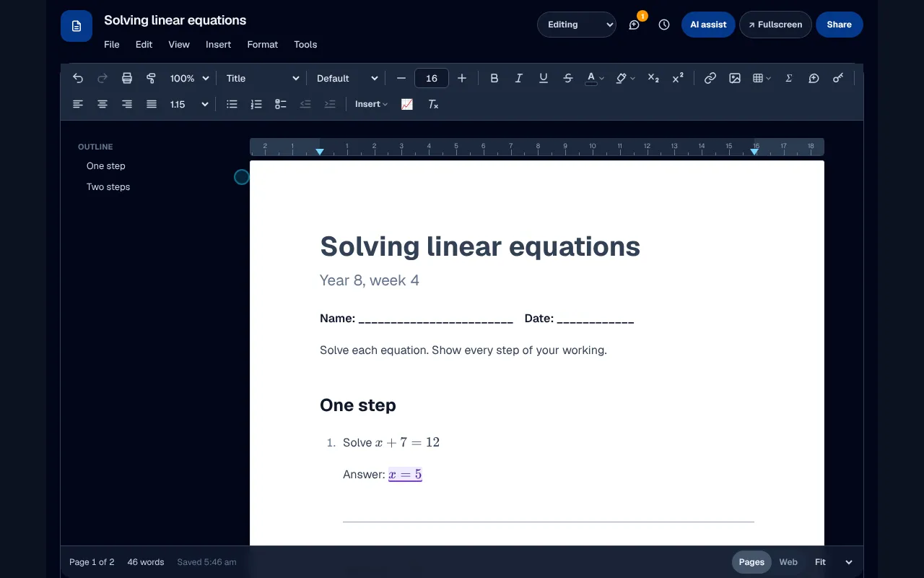This screenshot has height=578, width=924.
Task: Open the text color picker
Action: (595, 78)
